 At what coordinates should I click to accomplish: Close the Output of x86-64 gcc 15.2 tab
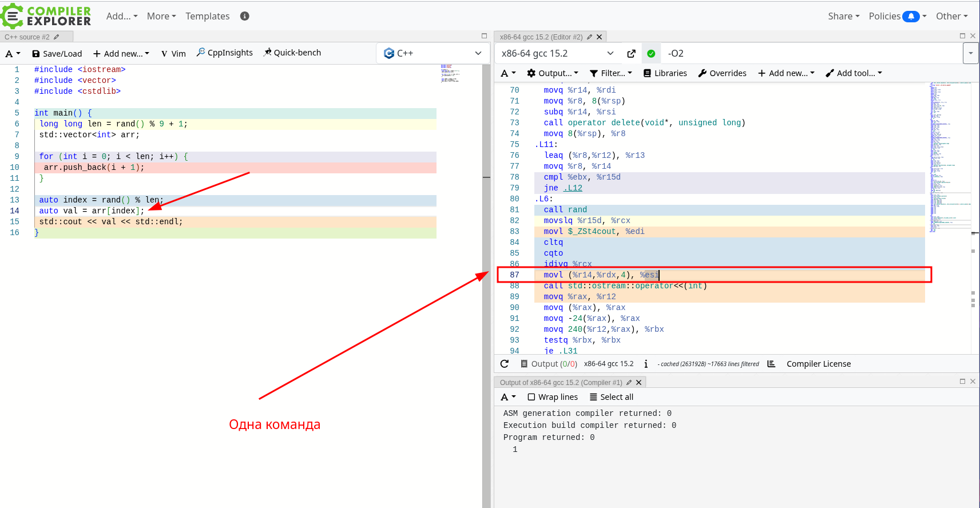[638, 383]
